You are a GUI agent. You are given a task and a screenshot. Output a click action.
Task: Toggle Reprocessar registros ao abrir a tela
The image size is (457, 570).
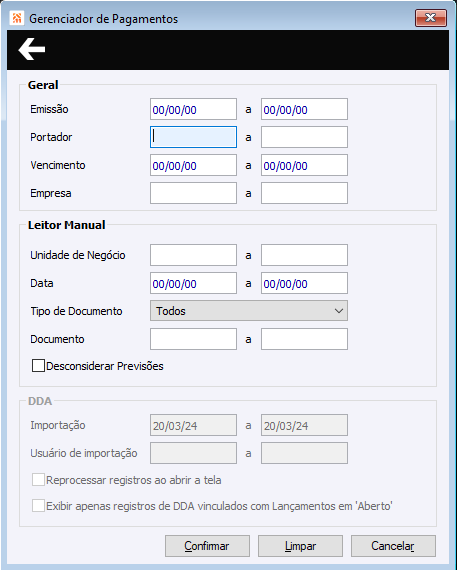[x=38, y=480]
